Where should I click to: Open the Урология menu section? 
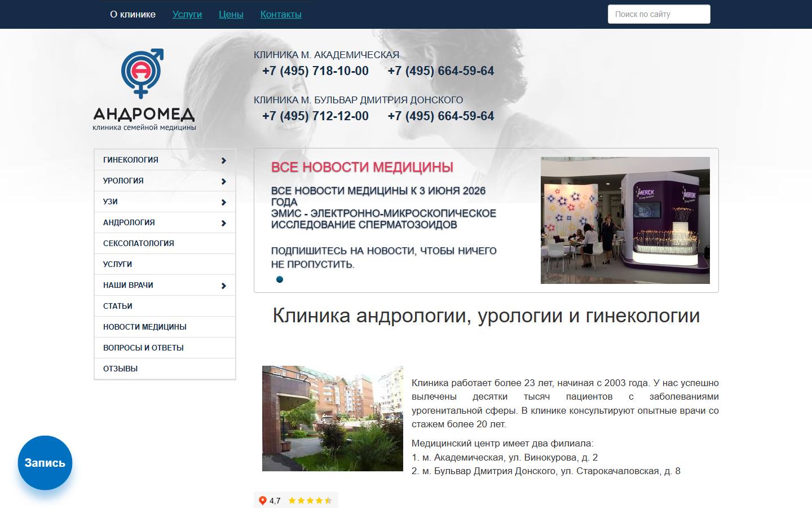165,181
